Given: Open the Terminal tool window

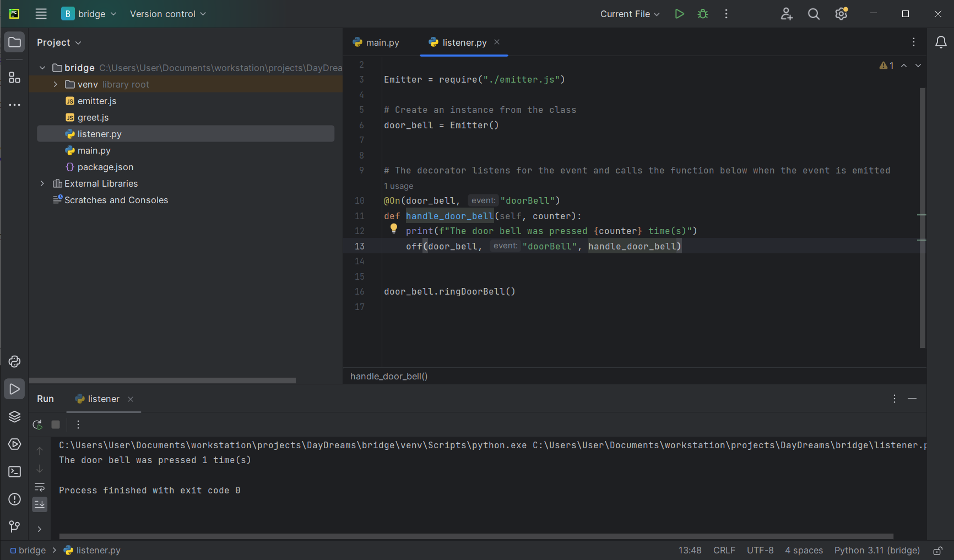Looking at the screenshot, I should click(x=14, y=472).
